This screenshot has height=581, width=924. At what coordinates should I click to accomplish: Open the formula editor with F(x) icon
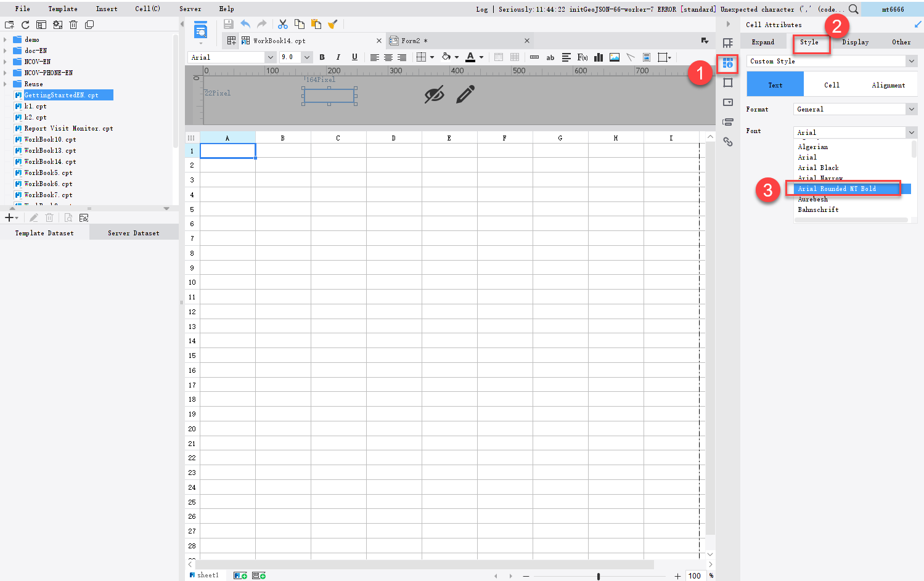click(582, 57)
